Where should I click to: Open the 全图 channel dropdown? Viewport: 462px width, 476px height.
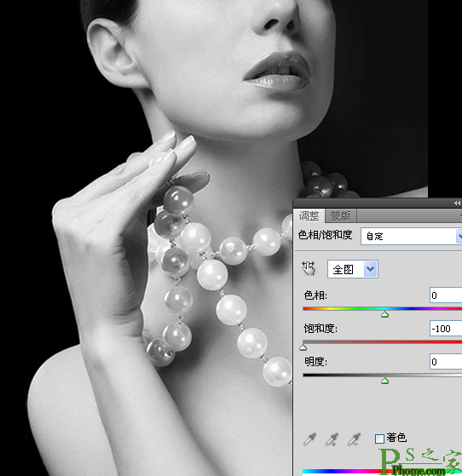(x=353, y=269)
